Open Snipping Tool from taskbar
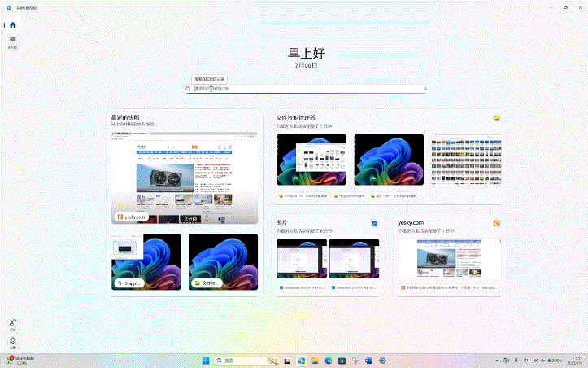588x368 pixels. (355, 361)
